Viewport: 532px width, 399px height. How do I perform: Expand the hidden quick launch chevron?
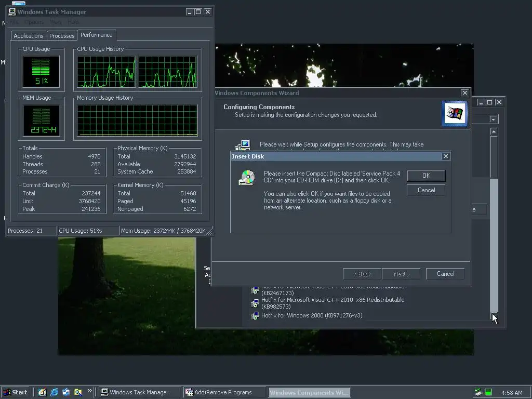pos(89,391)
